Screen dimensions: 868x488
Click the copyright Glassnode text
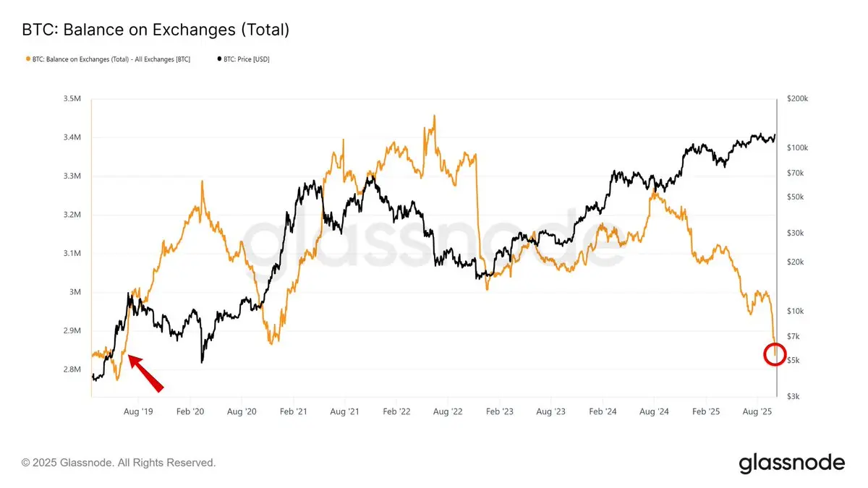pyautogui.click(x=119, y=463)
